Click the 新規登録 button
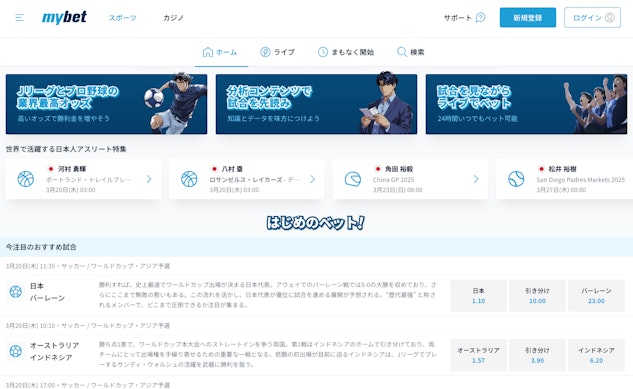This screenshot has width=633, height=389. pyautogui.click(x=528, y=17)
